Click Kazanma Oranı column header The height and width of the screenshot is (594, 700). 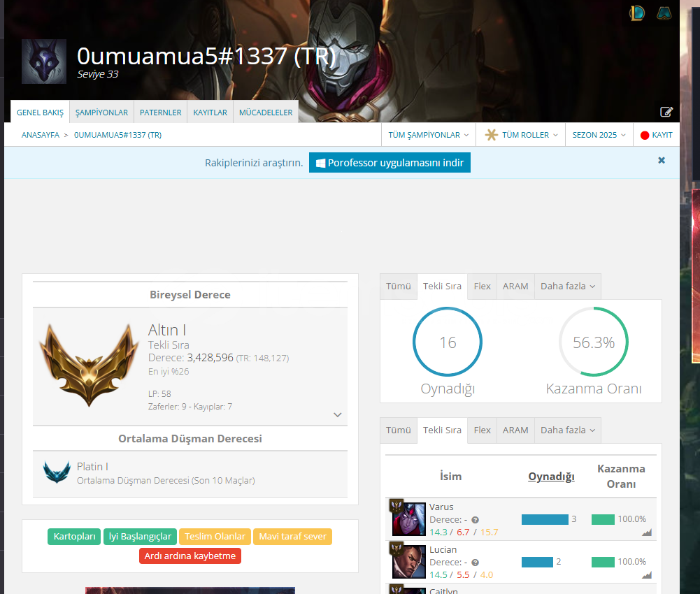coord(622,477)
